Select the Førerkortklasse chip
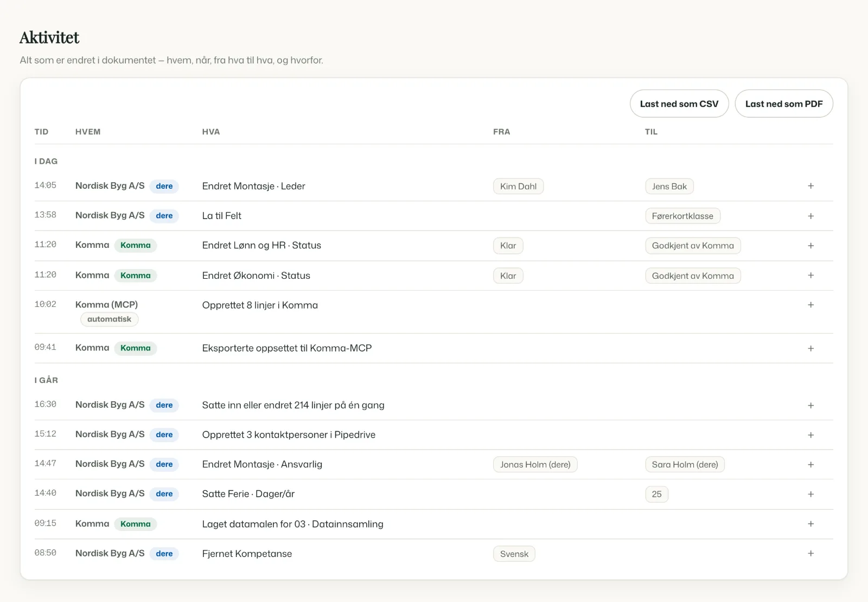 682,216
